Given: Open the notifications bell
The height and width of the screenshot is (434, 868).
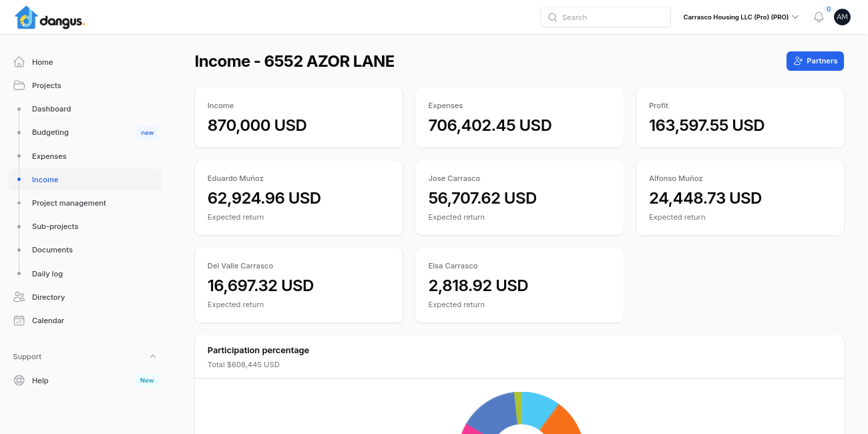Looking at the screenshot, I should point(819,17).
